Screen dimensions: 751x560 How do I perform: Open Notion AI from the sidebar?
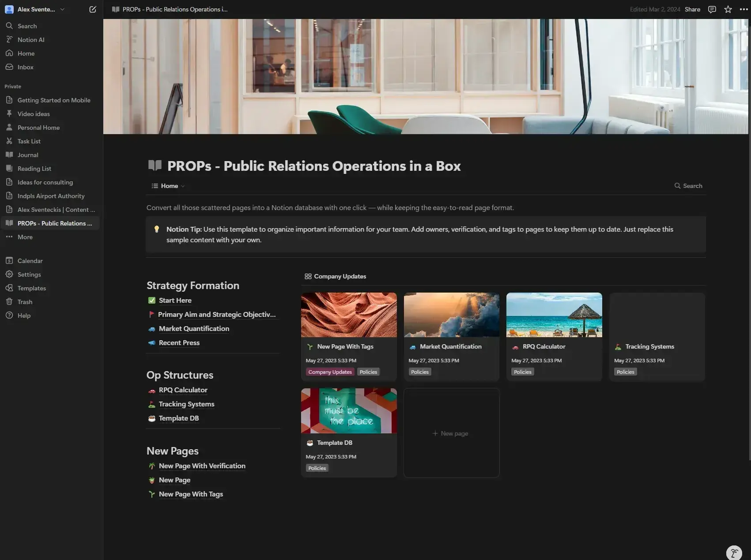[x=31, y=39]
